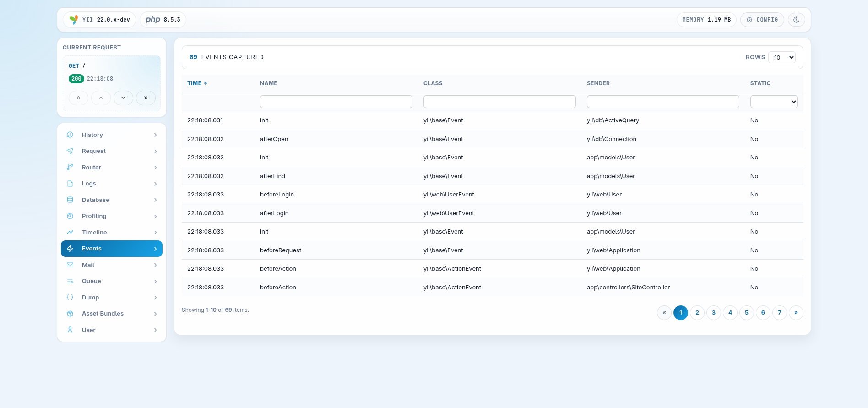Go to pagination page 2
Screen dimensions: 868x408
click(697, 313)
